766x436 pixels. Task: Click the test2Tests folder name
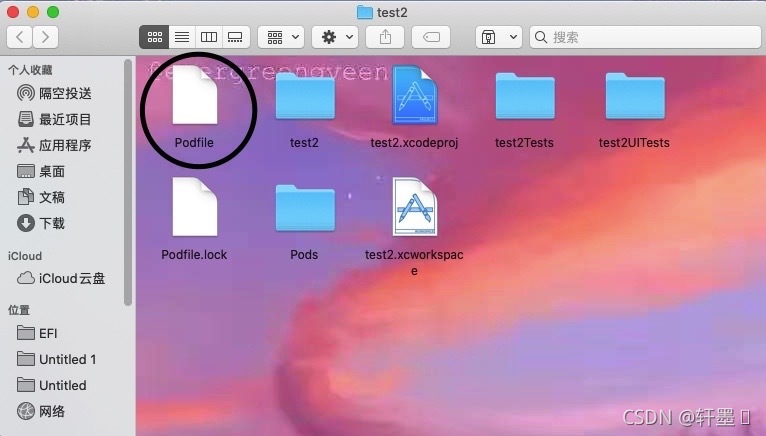(524, 143)
